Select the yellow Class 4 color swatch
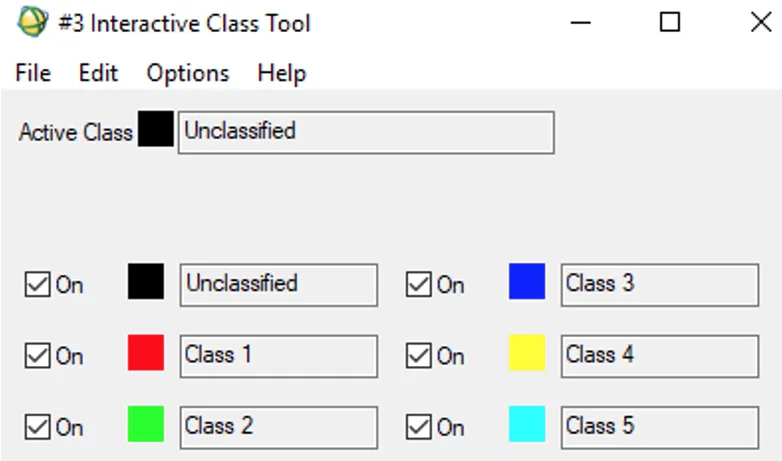782x461 pixels. click(527, 353)
